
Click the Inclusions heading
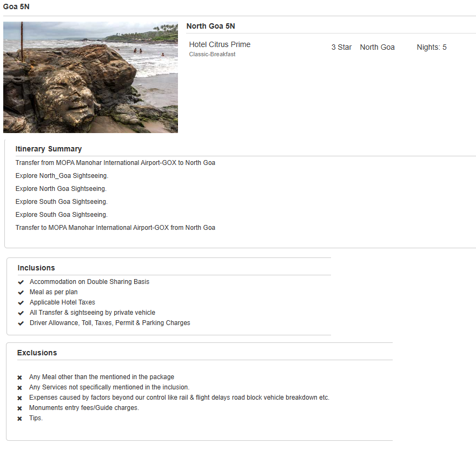pyautogui.click(x=36, y=268)
